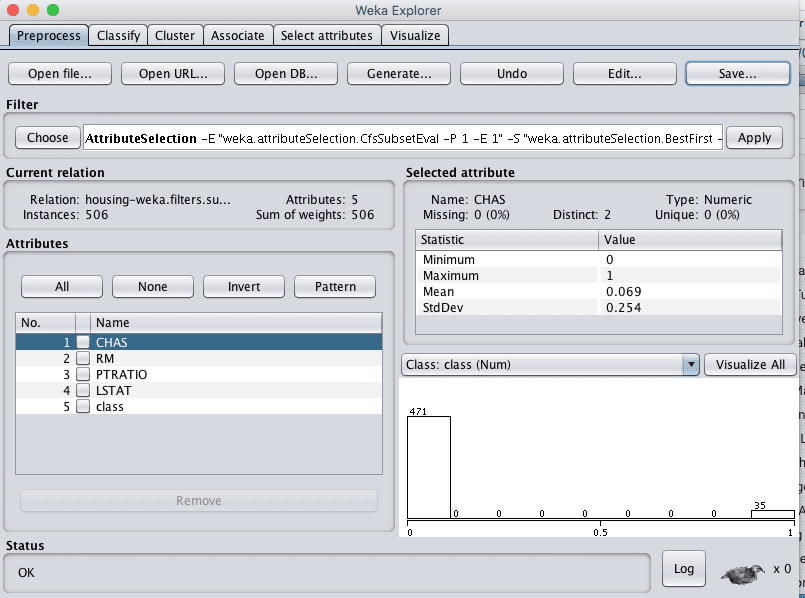Click the Weka bird status icon
The width and height of the screenshot is (805, 598).
[742, 573]
